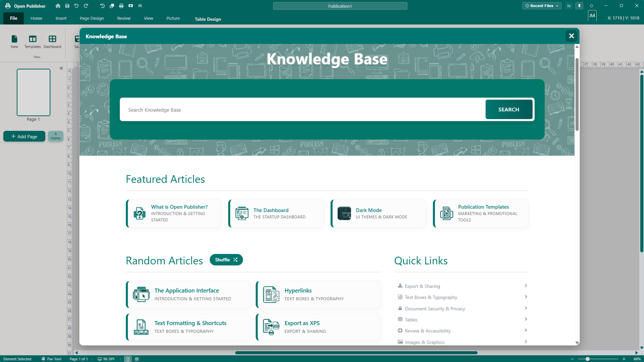Click the Save floppy-disk icon in title bar

(67, 6)
